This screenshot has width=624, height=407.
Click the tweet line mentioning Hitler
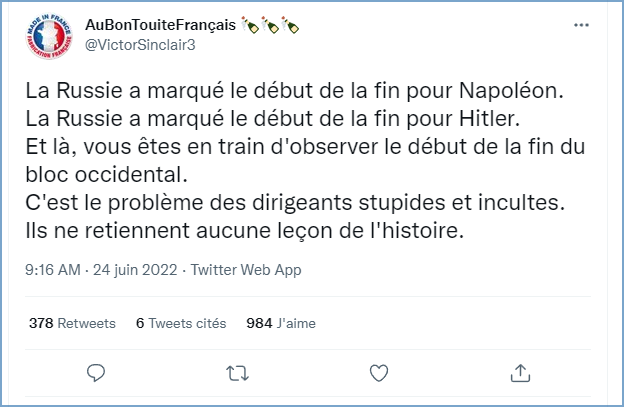click(273, 119)
